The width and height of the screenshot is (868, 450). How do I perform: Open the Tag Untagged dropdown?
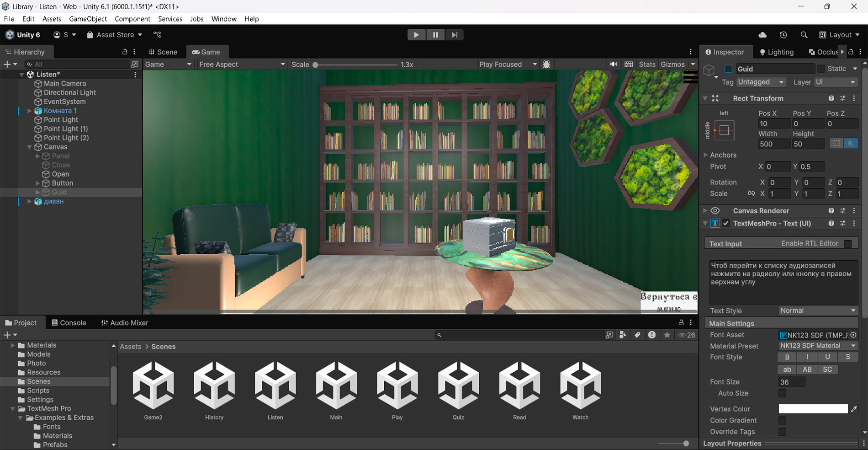point(761,82)
